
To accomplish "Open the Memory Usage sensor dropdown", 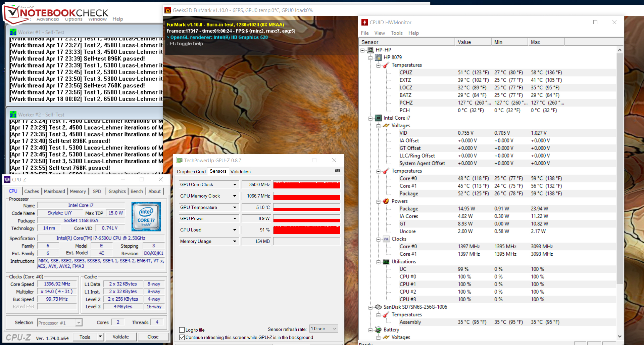I will pos(235,241).
